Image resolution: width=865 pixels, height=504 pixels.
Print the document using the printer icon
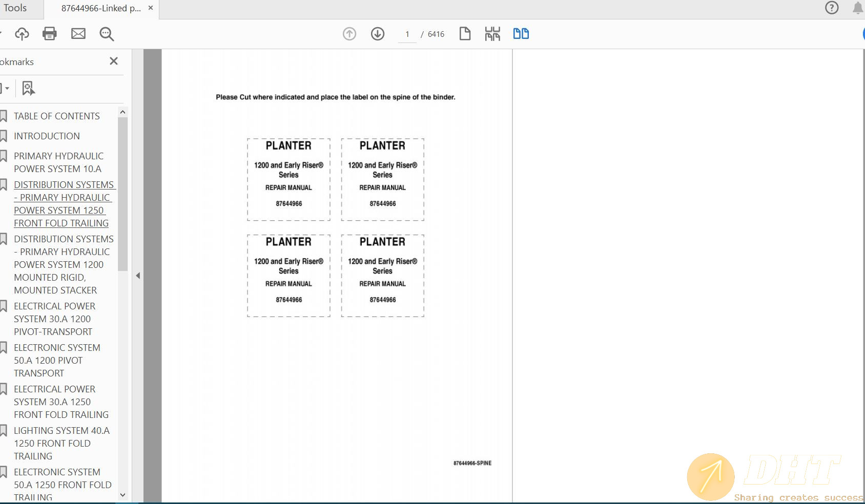click(50, 34)
